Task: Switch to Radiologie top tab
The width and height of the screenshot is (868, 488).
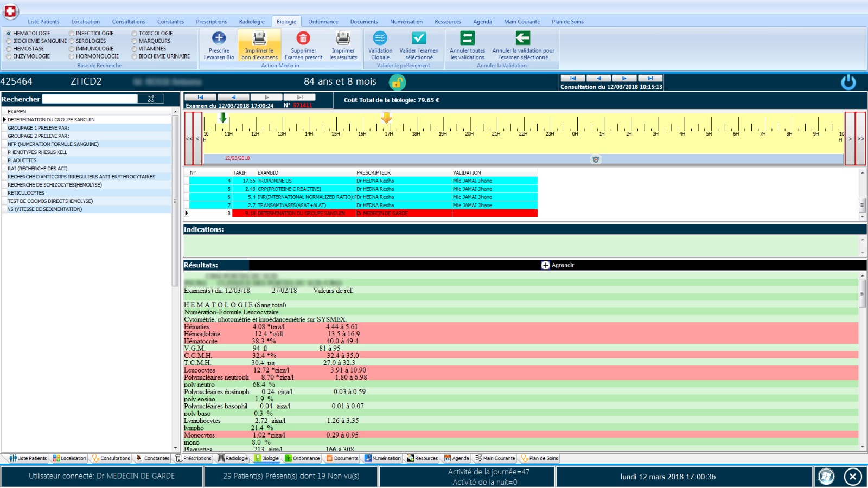Action: (252, 22)
